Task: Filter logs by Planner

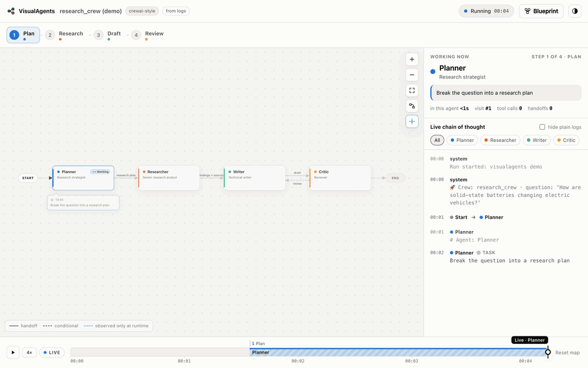Action: point(462,140)
